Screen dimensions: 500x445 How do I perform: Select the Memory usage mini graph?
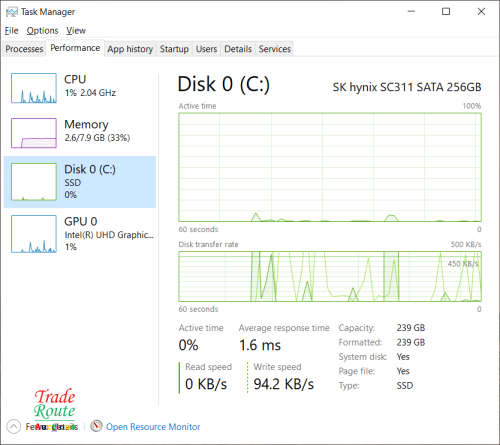34,133
